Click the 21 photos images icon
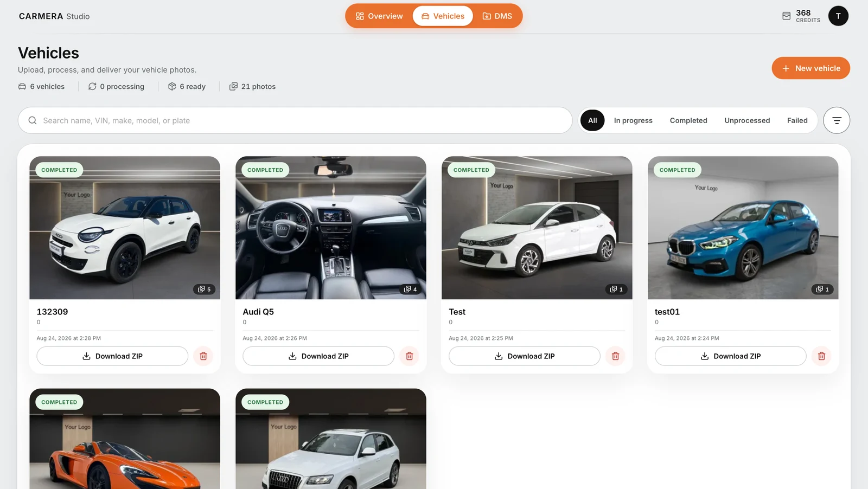Image resolution: width=868 pixels, height=489 pixels. point(233,86)
